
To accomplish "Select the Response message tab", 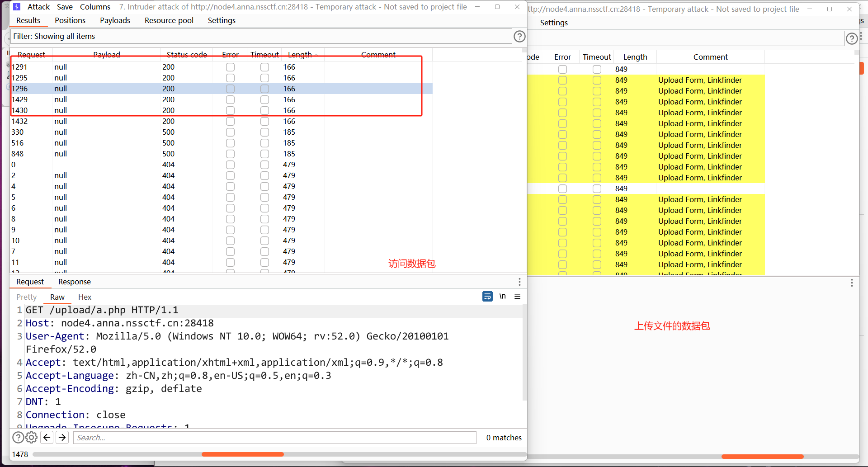I will point(75,282).
